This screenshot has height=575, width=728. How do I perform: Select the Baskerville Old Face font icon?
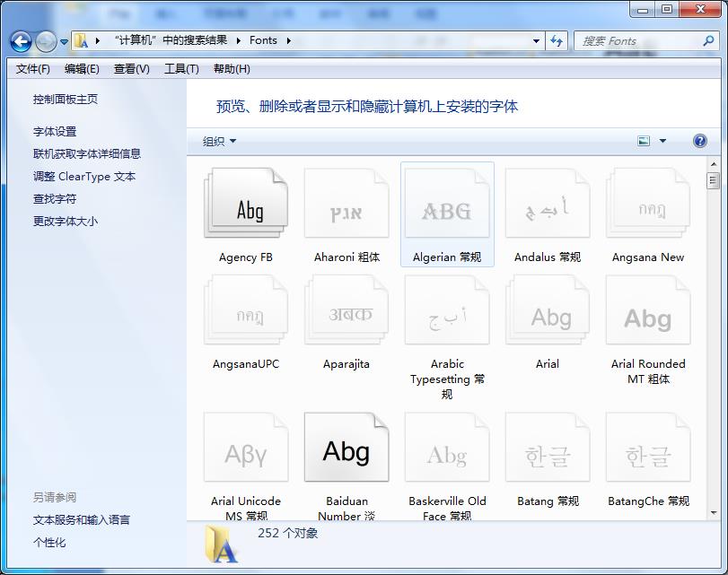point(447,448)
